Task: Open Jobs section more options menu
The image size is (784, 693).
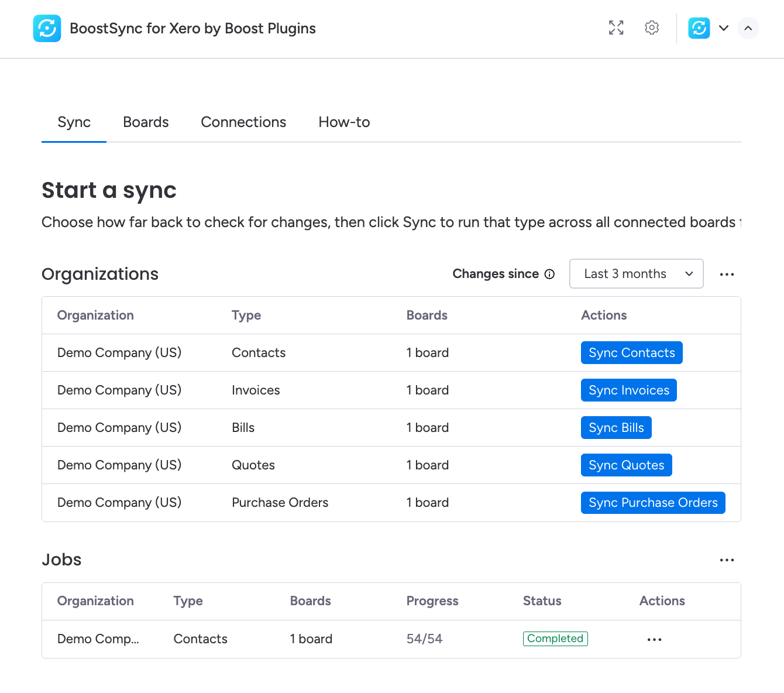Action: click(x=727, y=560)
